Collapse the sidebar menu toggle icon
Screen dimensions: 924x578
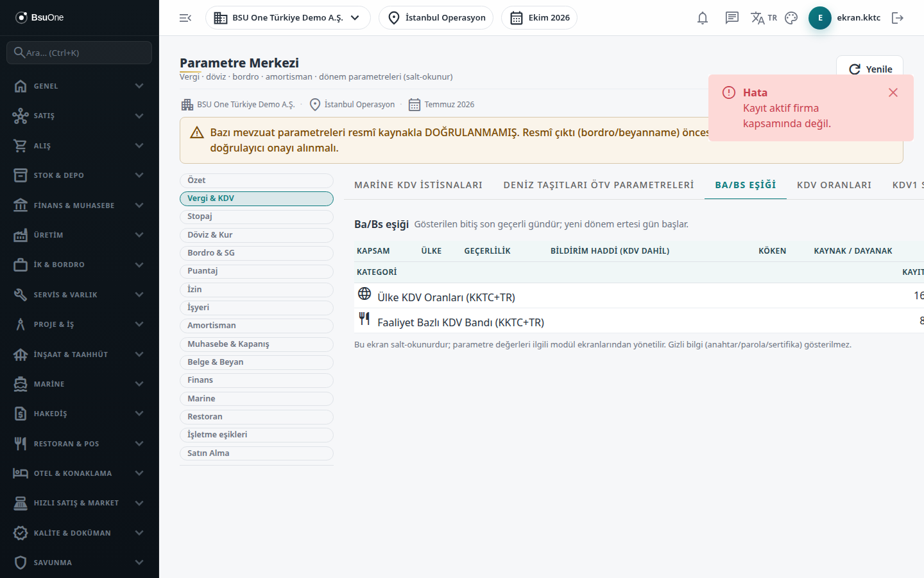pyautogui.click(x=185, y=18)
